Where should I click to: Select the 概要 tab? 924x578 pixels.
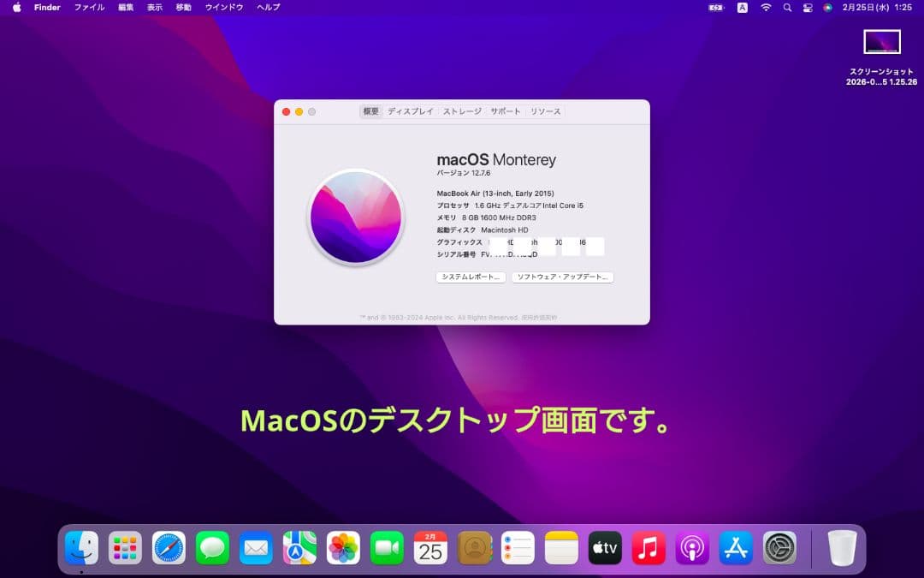370,111
